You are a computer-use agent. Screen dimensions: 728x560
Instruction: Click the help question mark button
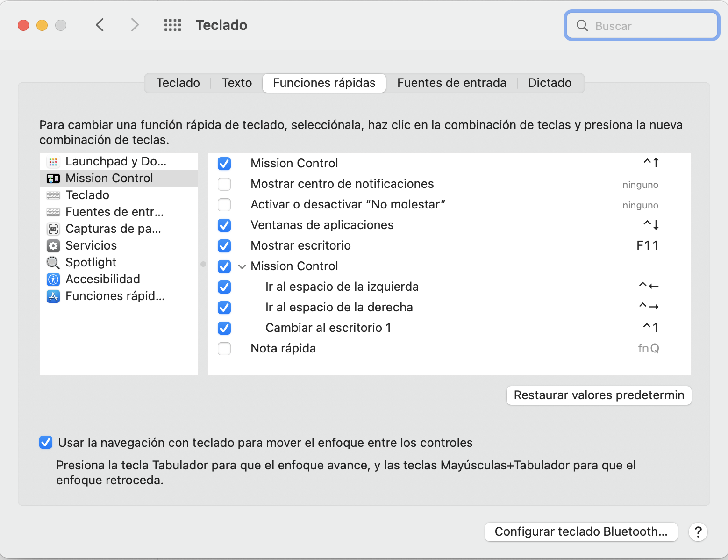[698, 532]
